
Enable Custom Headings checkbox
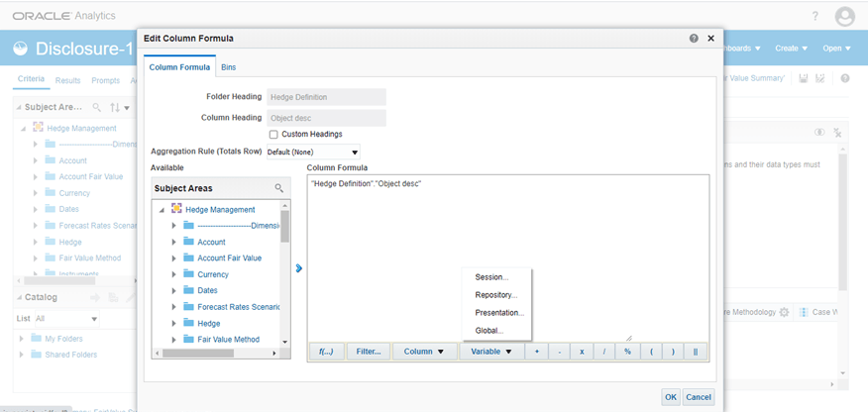[273, 135]
